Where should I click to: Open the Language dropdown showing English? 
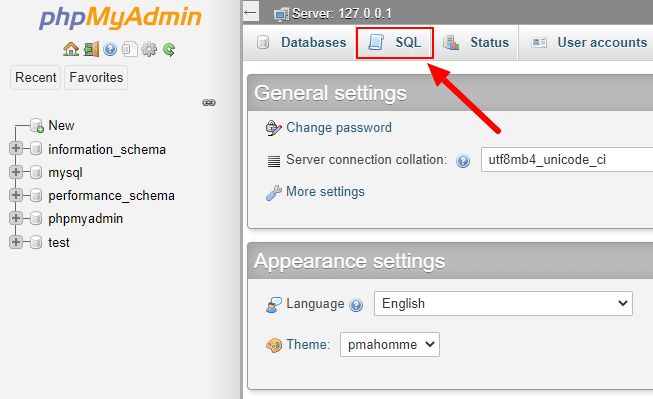point(503,304)
